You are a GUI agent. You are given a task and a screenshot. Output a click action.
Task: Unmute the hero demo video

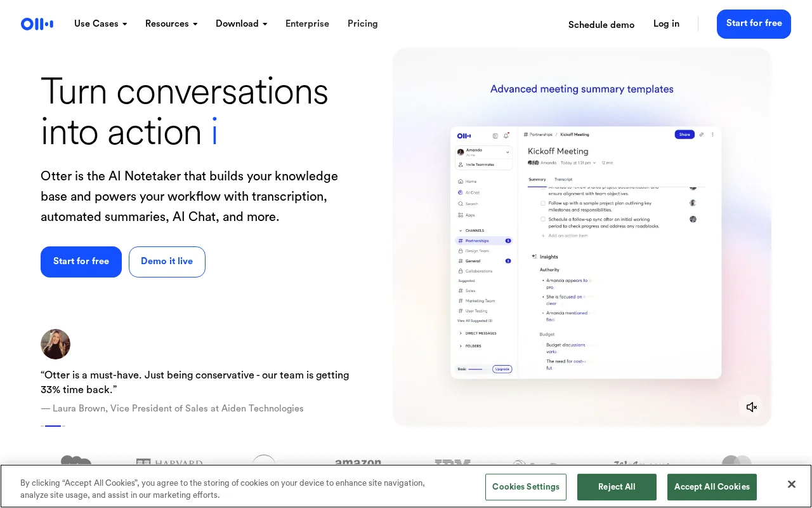coord(752,406)
